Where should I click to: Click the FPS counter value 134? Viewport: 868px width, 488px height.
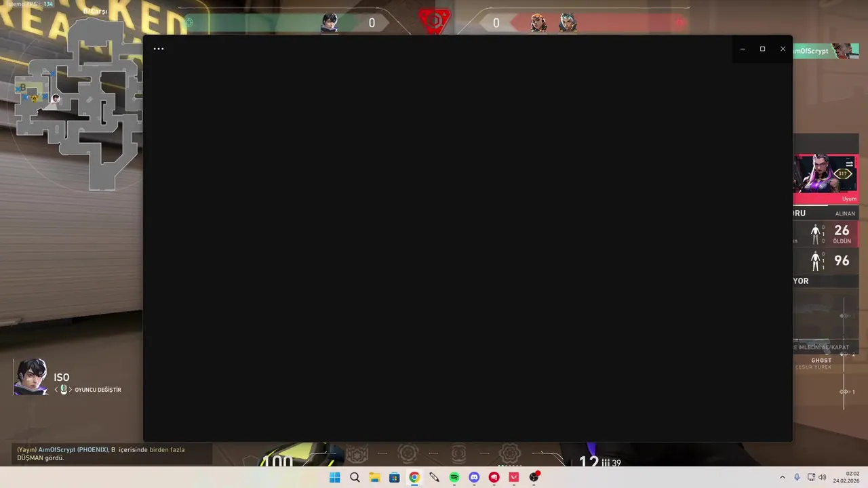48,4
